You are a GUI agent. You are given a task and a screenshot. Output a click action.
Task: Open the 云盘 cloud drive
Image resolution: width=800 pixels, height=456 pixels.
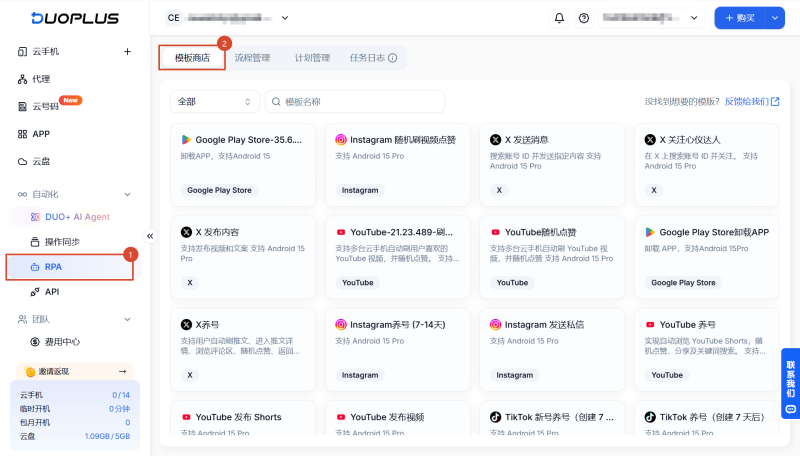41,161
